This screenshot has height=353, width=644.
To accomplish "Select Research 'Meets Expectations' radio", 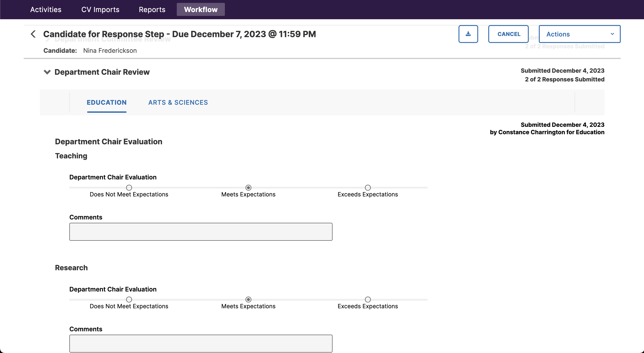I will point(248,300).
